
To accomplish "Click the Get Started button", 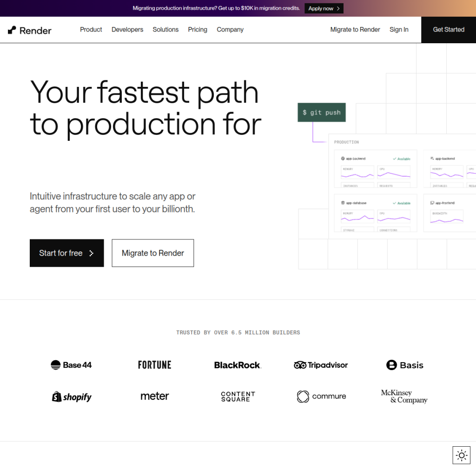I will pos(449,30).
